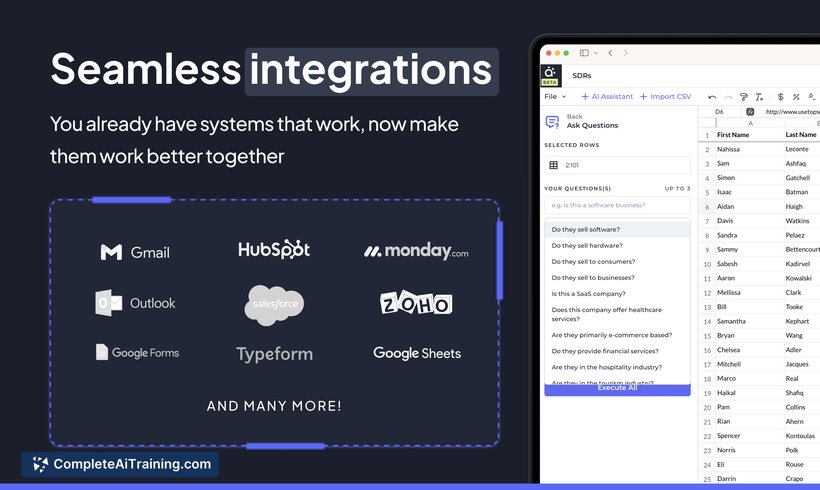Go back with the left arrow
This screenshot has height=490, width=820.
[x=610, y=53]
